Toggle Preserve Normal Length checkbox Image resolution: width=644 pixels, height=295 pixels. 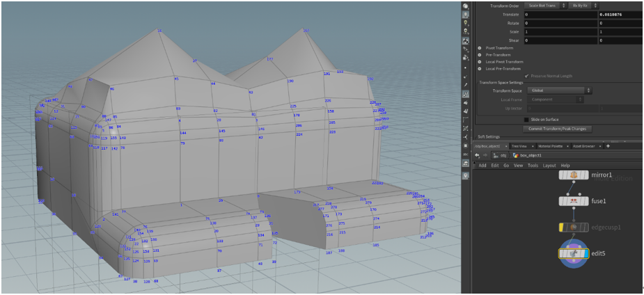coord(526,76)
